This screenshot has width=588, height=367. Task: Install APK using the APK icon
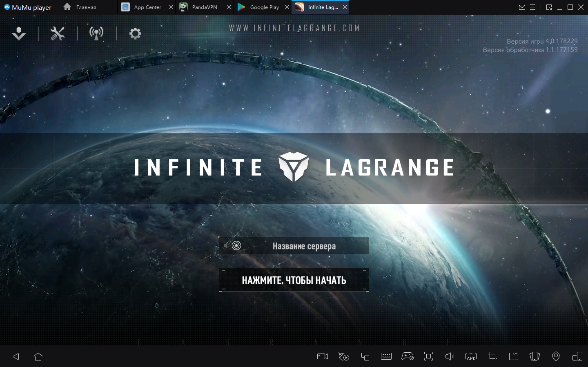coord(471,356)
